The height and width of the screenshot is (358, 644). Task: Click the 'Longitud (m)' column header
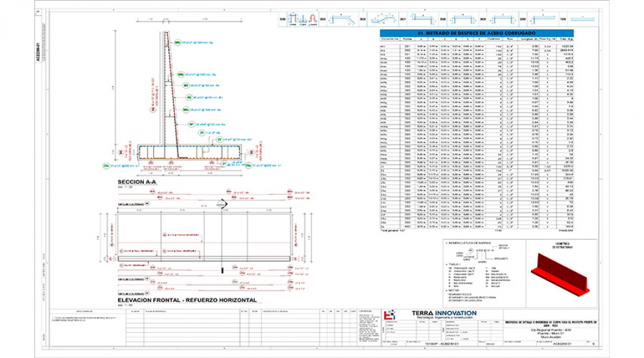pos(529,39)
